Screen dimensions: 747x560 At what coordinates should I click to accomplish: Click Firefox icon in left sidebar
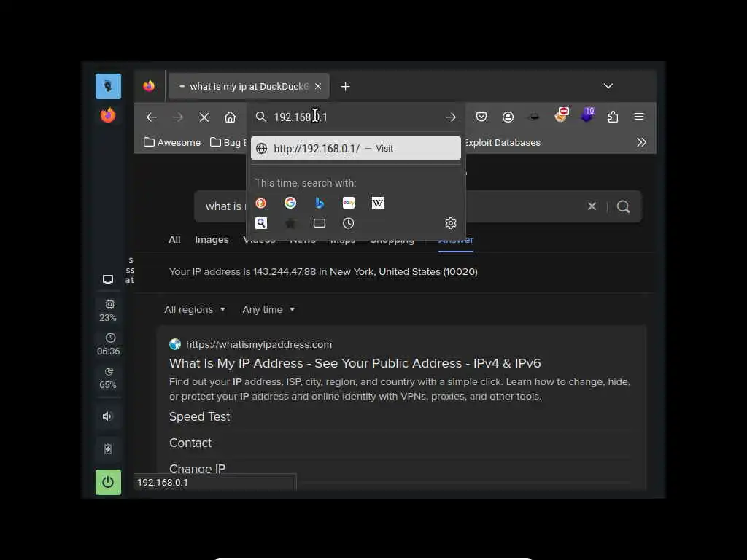(108, 115)
